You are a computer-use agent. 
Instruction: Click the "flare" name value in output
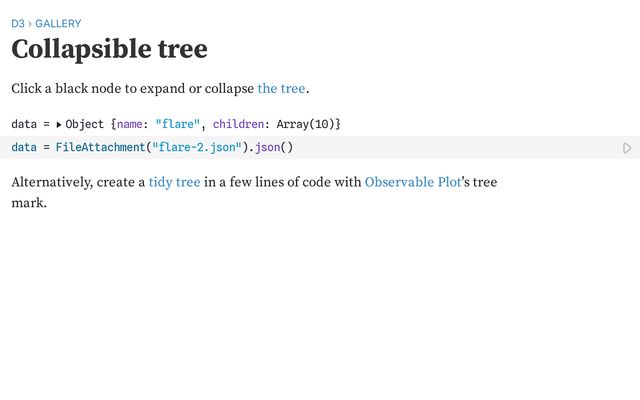click(177, 124)
